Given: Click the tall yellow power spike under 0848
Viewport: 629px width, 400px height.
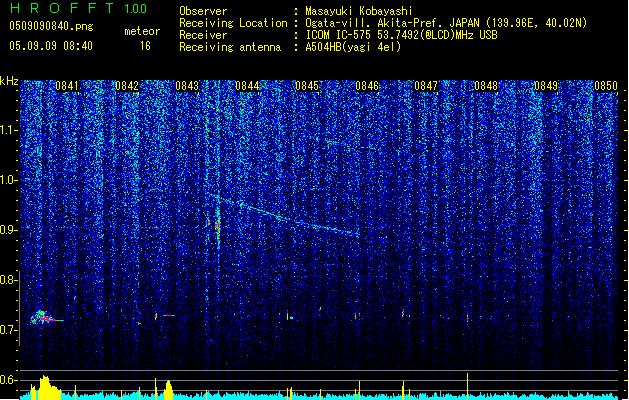Looking at the screenshot, I should [x=467, y=386].
